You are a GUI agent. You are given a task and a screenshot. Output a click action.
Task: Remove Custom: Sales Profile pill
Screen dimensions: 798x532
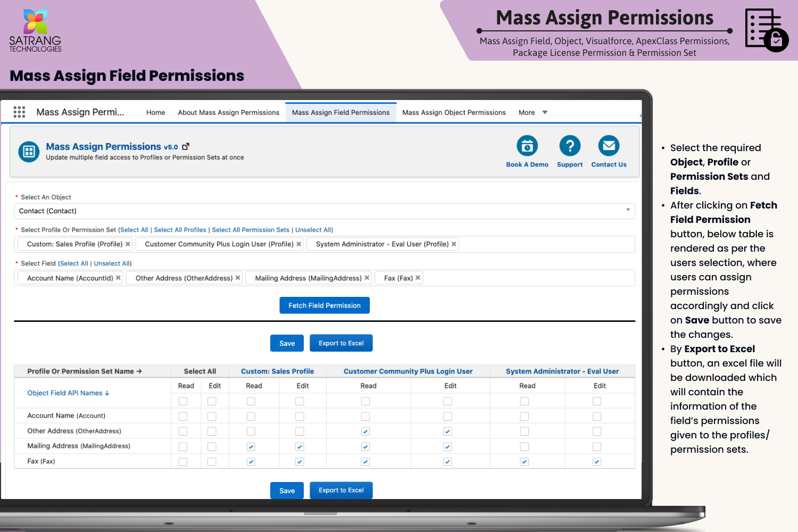click(x=128, y=244)
